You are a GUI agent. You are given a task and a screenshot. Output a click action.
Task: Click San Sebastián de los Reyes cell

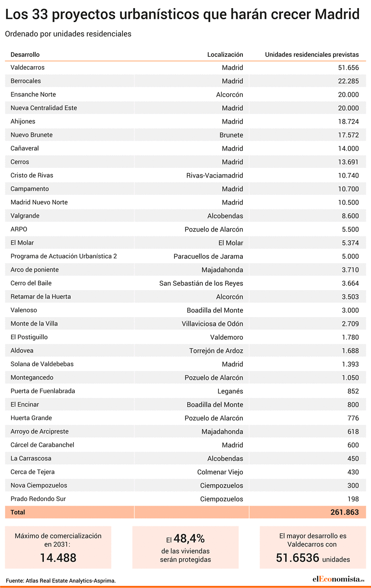coord(201,283)
